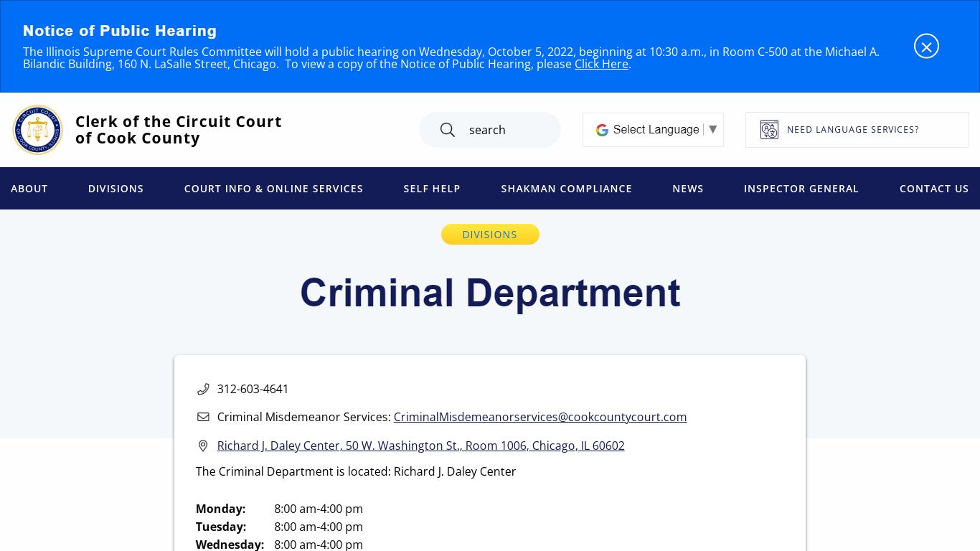Click the magnifying glass search icon
Viewport: 980px width, 551px height.
pyautogui.click(x=447, y=130)
